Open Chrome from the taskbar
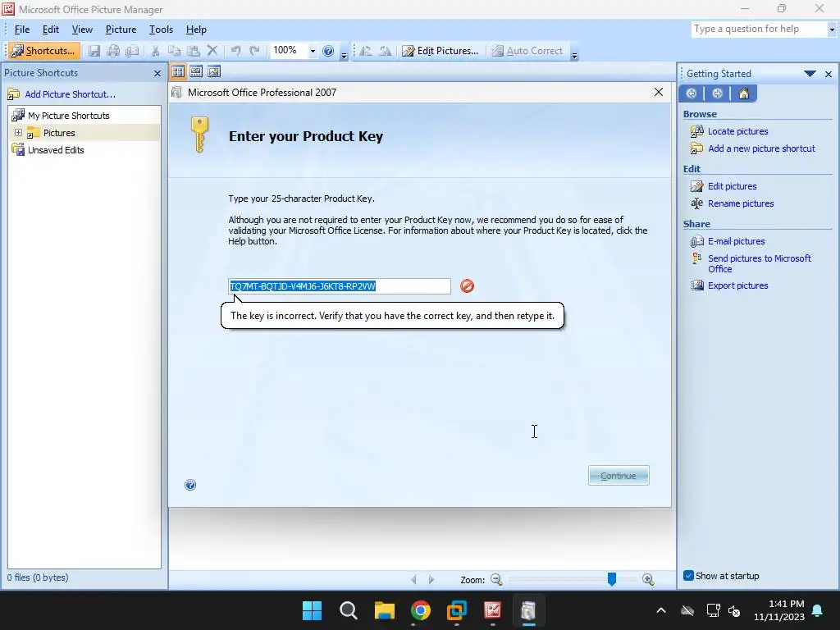The image size is (840, 630). tap(421, 610)
